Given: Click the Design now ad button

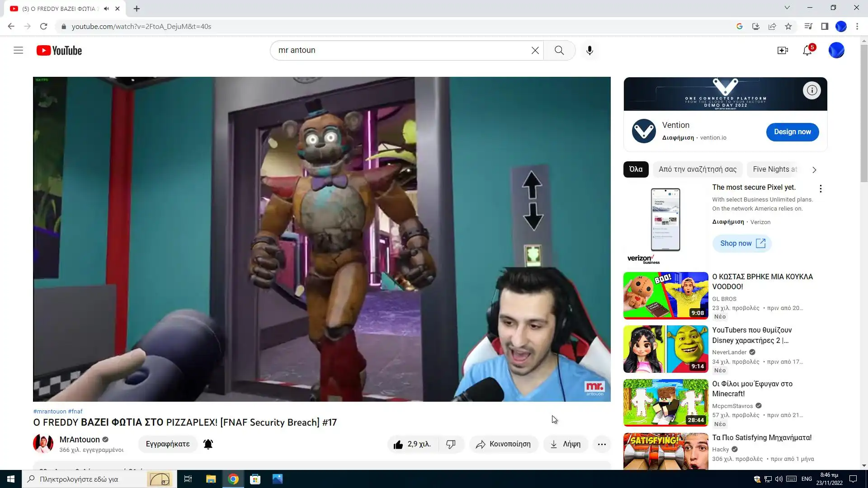Looking at the screenshot, I should 792,132.
